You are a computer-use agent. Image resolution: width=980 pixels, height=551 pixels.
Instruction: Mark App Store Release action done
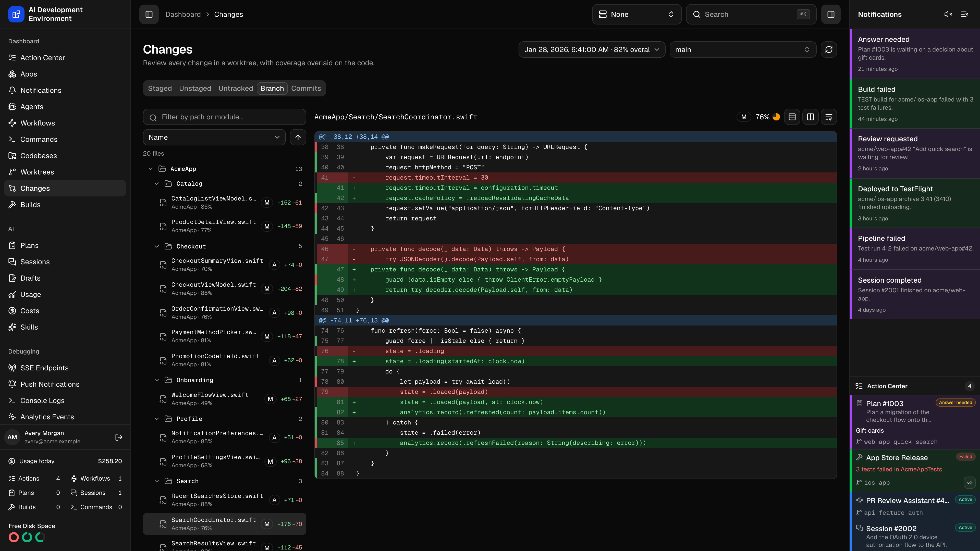tap(969, 483)
